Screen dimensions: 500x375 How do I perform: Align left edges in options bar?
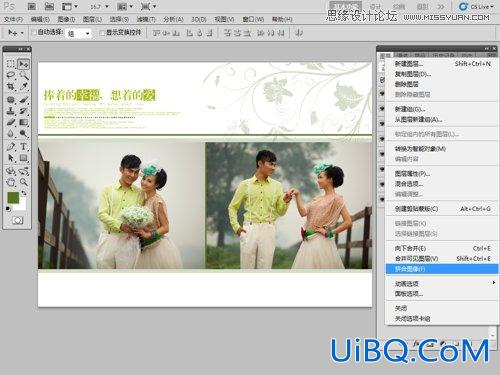tap(189, 33)
